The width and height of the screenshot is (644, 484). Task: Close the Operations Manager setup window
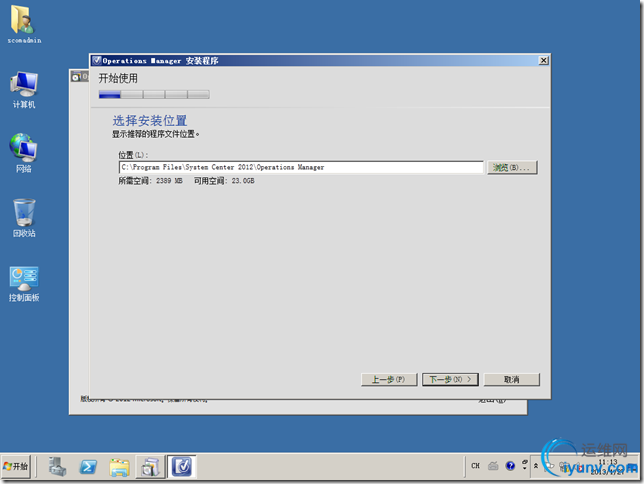pyautogui.click(x=543, y=60)
